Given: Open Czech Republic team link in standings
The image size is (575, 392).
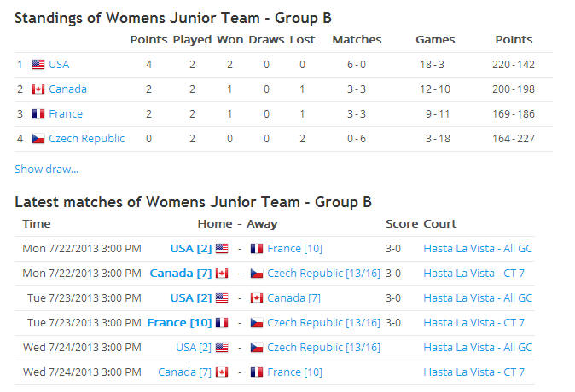Looking at the screenshot, I should pyautogui.click(x=87, y=139).
